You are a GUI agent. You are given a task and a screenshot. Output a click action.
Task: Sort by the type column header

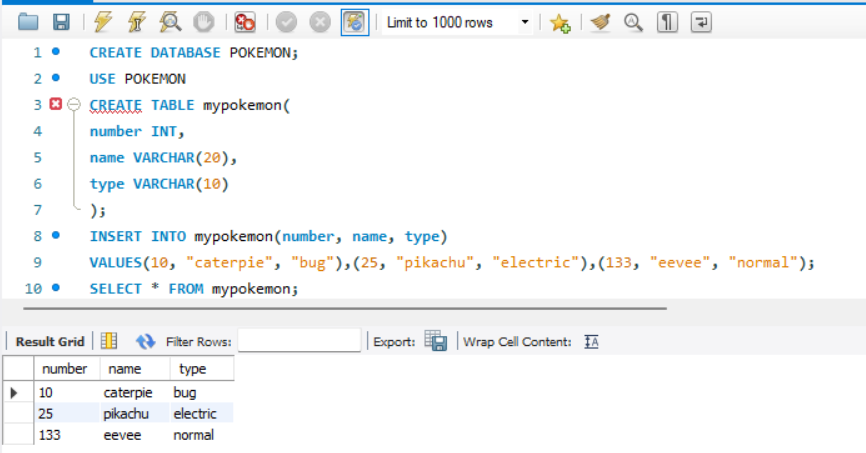(x=202, y=369)
